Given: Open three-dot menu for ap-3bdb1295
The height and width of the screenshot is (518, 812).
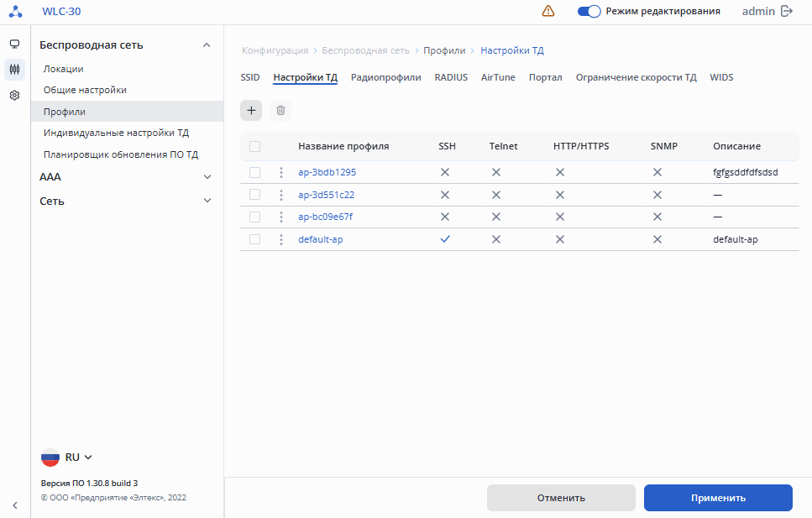Looking at the screenshot, I should coord(281,172).
